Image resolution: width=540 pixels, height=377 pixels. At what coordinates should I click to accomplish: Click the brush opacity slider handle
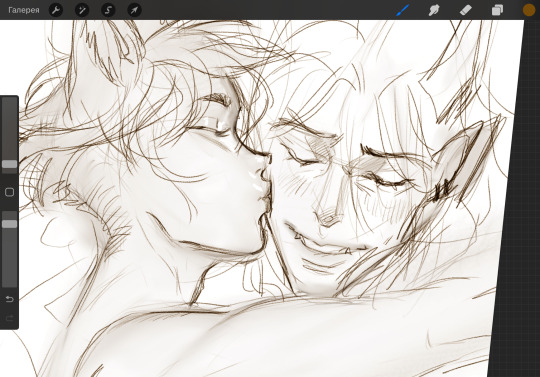tap(9, 224)
